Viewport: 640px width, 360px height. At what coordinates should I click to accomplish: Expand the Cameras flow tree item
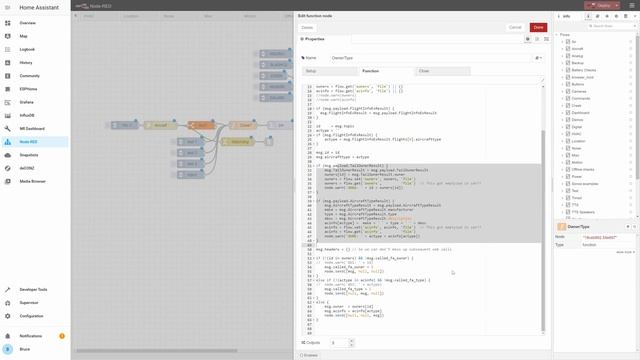(x=562, y=91)
